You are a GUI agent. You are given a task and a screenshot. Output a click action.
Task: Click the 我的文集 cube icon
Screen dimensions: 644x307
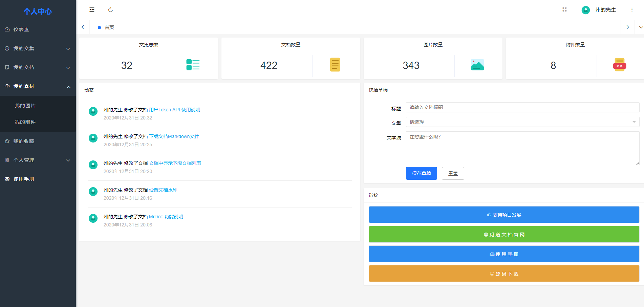7,48
